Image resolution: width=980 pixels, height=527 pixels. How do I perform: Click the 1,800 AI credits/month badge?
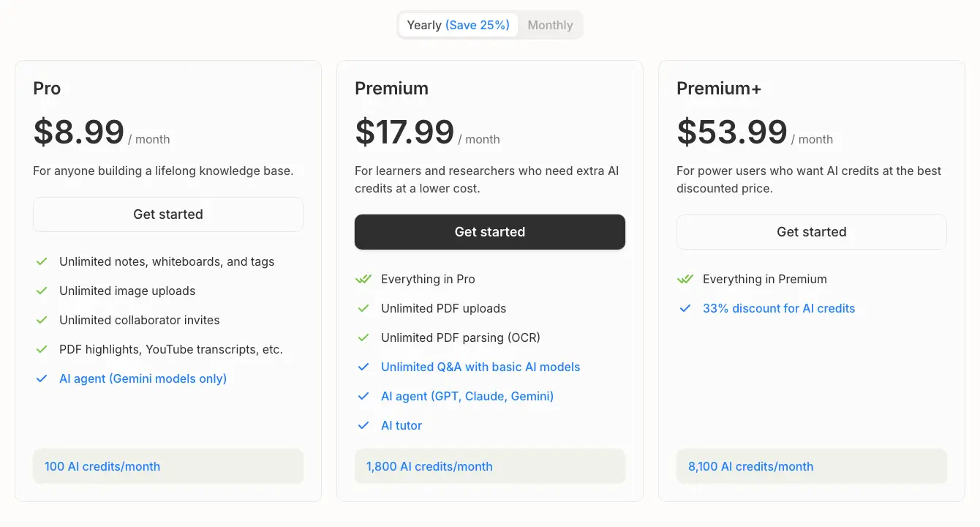490,466
